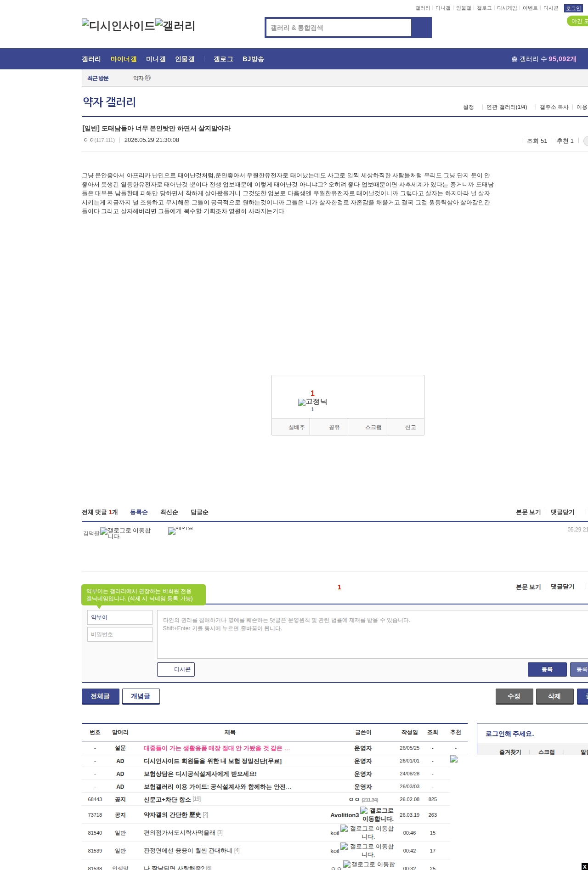Open AD post 디시인사이드 회원들을 위한 내 보험 정밀진단

click(213, 761)
